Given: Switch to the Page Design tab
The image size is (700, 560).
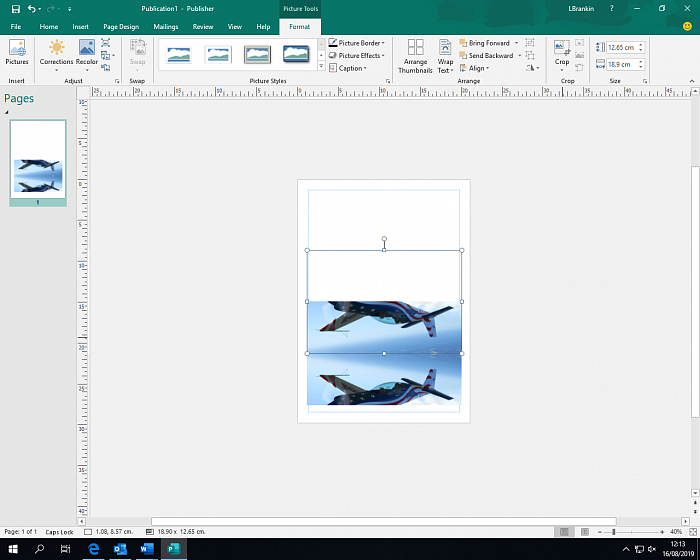Looking at the screenshot, I should click(122, 27).
